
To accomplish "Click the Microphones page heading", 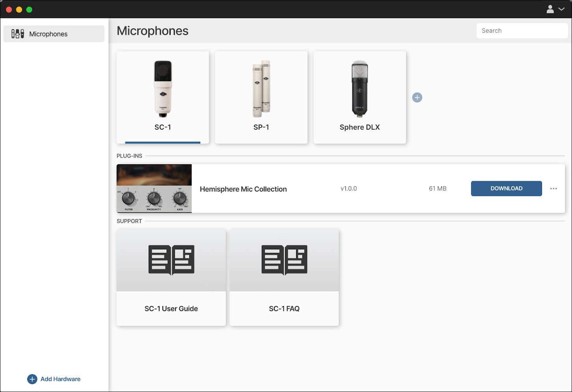I will tap(153, 31).
